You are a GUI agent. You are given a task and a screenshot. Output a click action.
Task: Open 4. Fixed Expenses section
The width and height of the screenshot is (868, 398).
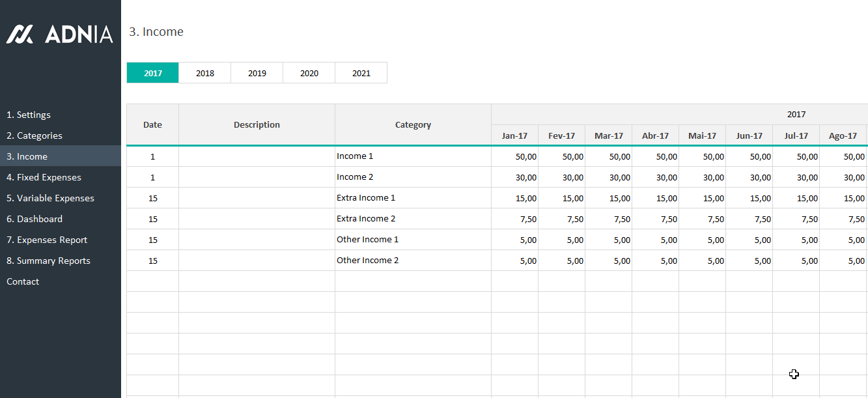pyautogui.click(x=44, y=177)
